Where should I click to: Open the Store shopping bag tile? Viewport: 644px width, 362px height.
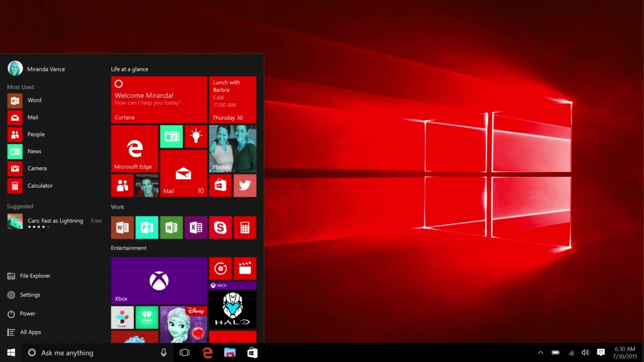(x=220, y=186)
